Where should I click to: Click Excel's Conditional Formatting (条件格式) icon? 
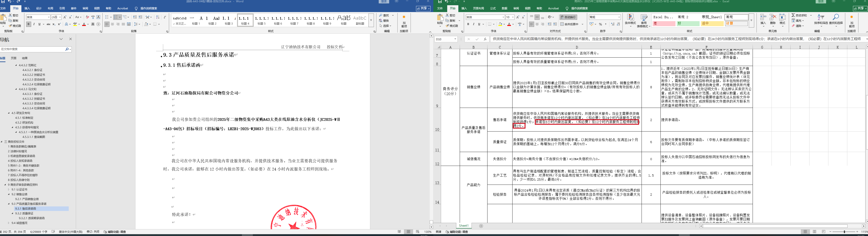630,20
